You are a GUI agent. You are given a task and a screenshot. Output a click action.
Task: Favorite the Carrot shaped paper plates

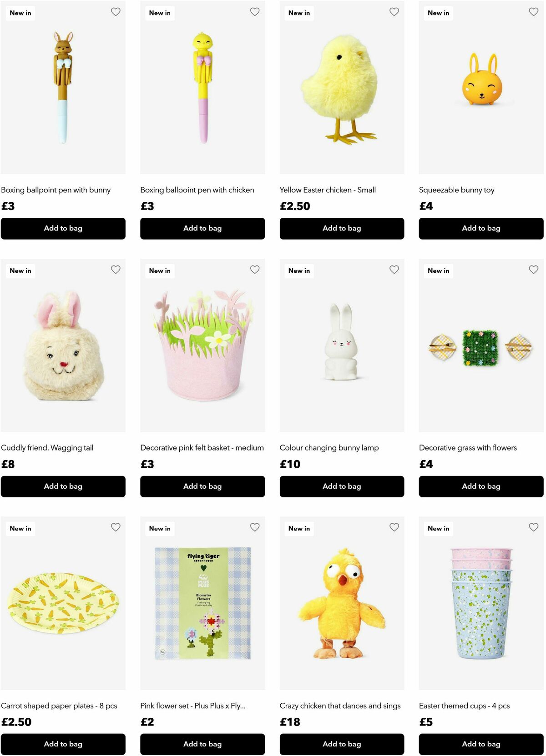pyautogui.click(x=116, y=527)
